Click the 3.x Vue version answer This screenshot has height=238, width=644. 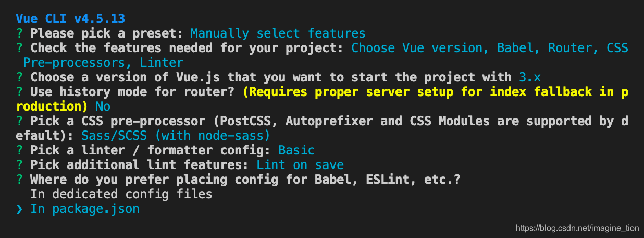click(530, 77)
